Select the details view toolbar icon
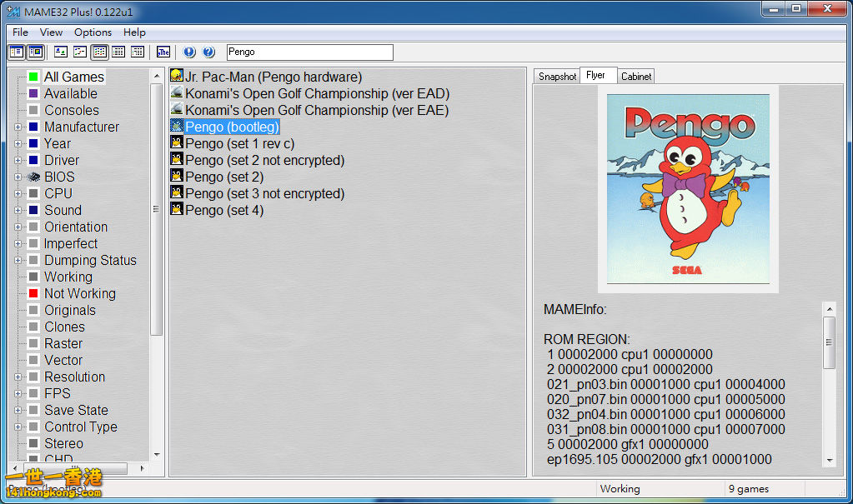This screenshot has height=504, width=853. [x=118, y=52]
